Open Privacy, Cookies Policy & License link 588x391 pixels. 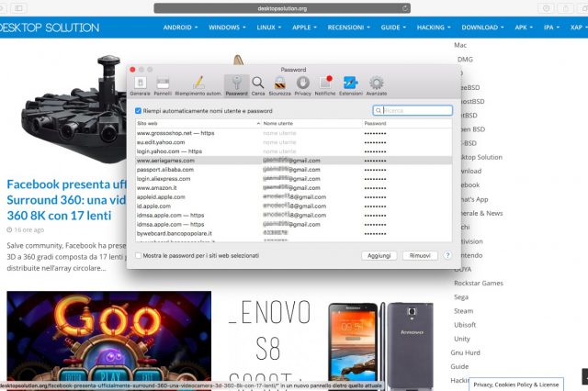tap(516, 385)
